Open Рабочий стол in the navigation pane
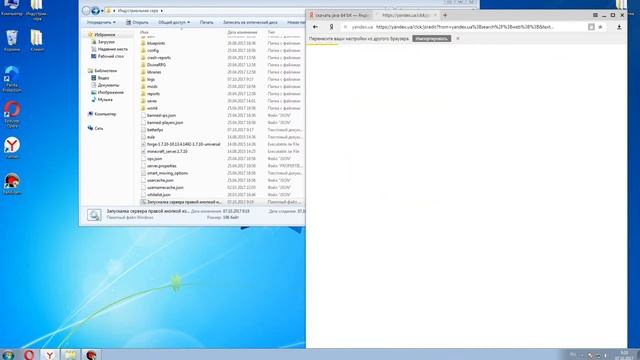 click(111, 56)
